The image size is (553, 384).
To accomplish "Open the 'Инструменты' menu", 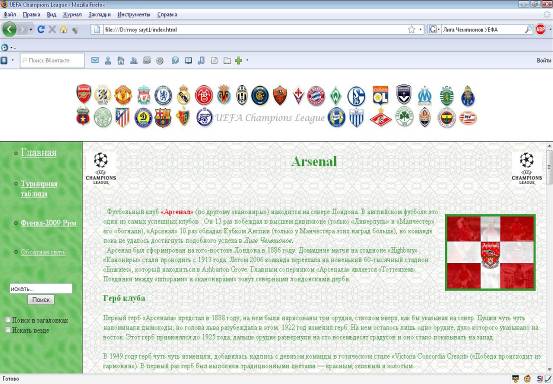I will pos(134,14).
